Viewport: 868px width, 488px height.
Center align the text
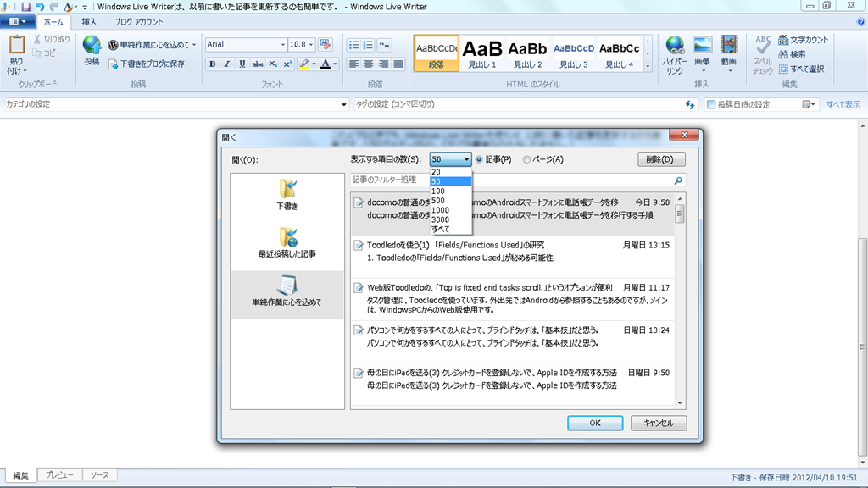click(368, 64)
